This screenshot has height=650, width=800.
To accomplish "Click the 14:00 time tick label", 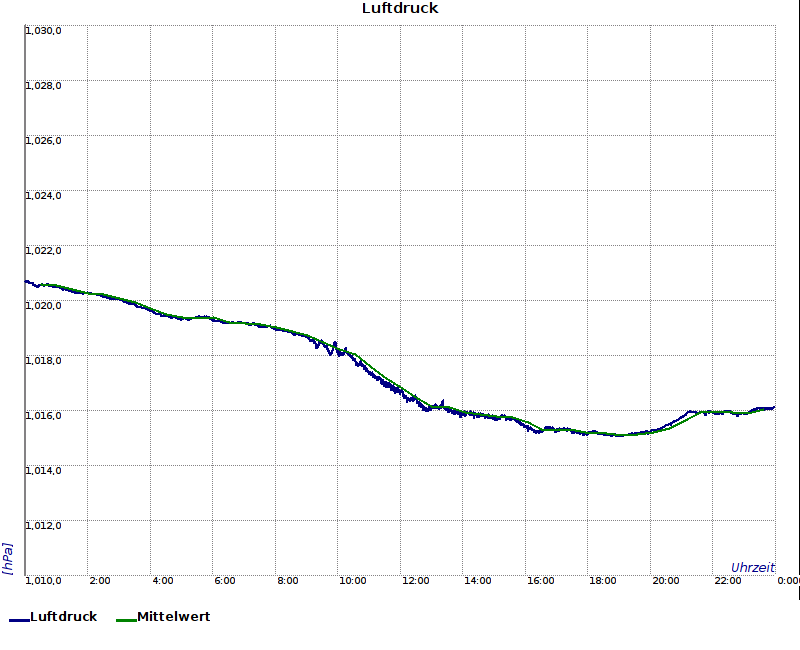I will pyautogui.click(x=478, y=581).
